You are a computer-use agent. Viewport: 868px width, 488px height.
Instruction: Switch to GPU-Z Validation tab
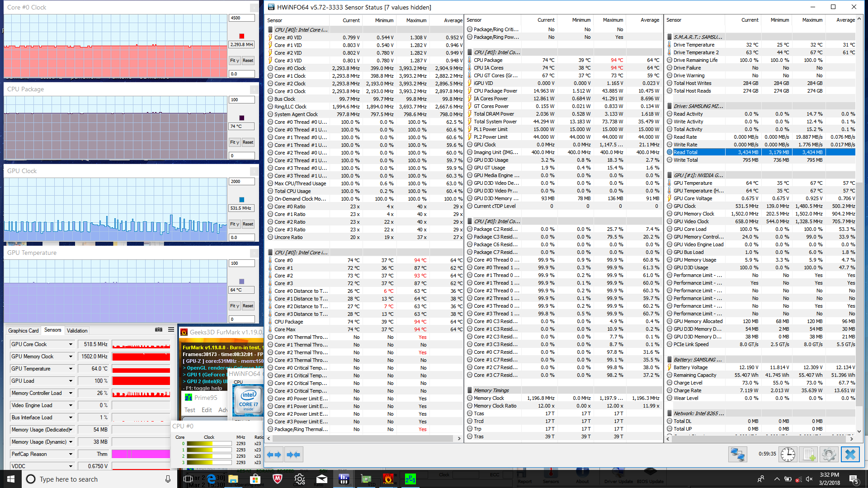tap(77, 330)
